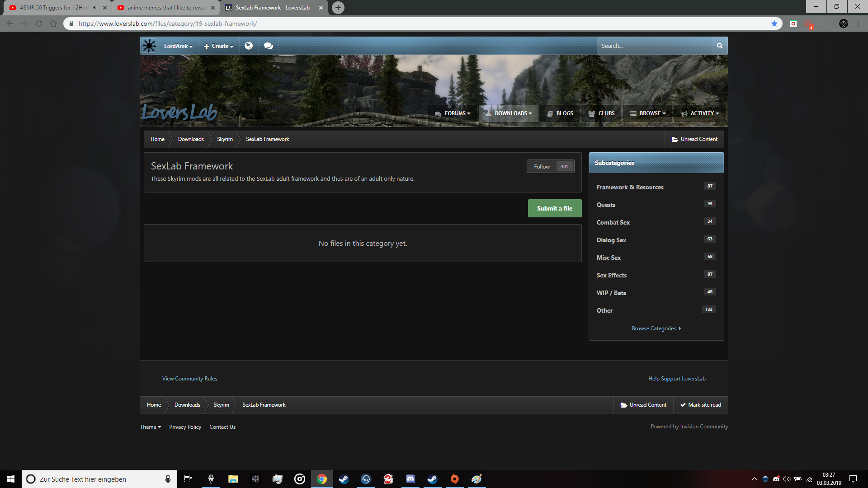Image resolution: width=868 pixels, height=488 pixels.
Task: Click the browser home icon
Action: [53, 23]
